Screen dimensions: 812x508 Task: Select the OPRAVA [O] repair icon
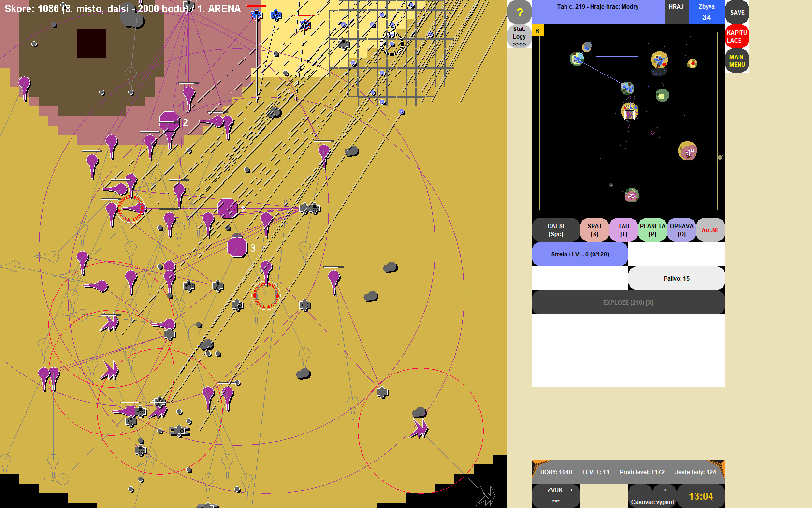click(x=681, y=230)
